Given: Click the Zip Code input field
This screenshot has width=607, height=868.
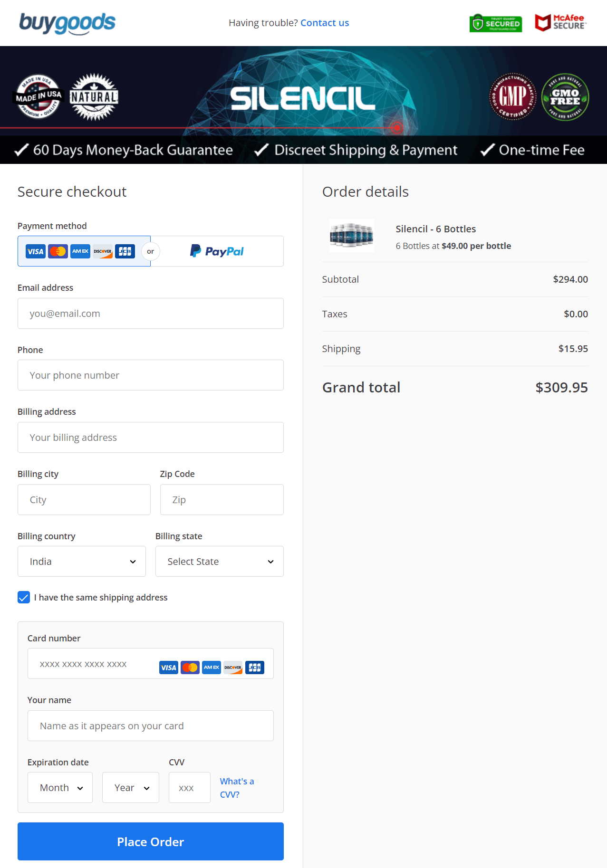Looking at the screenshot, I should [x=222, y=500].
